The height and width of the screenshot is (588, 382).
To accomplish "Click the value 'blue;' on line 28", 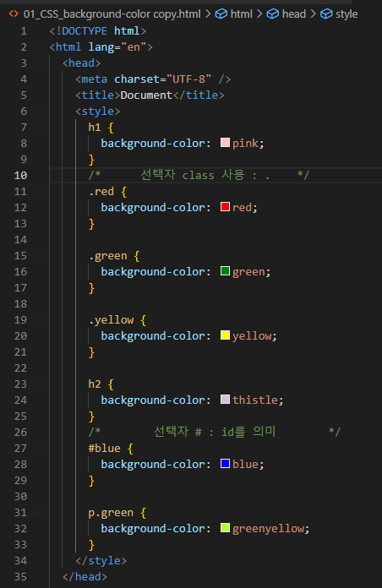I will (248, 465).
